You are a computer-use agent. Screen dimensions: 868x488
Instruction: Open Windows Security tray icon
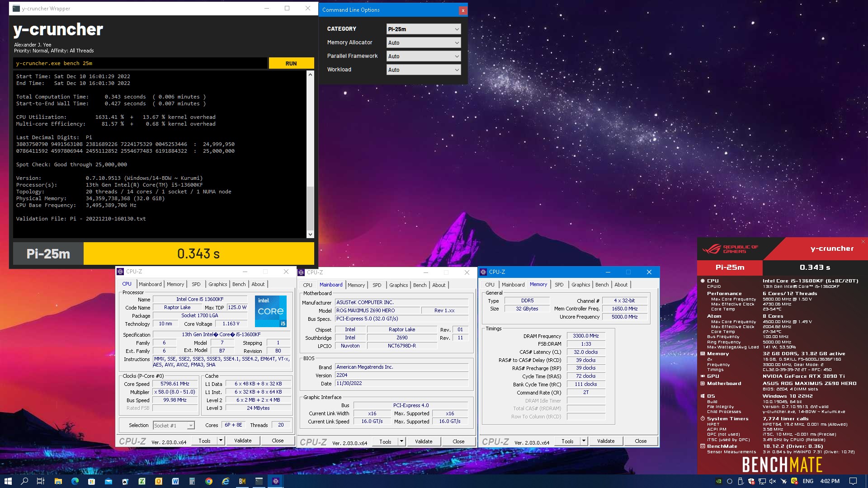coord(751,481)
